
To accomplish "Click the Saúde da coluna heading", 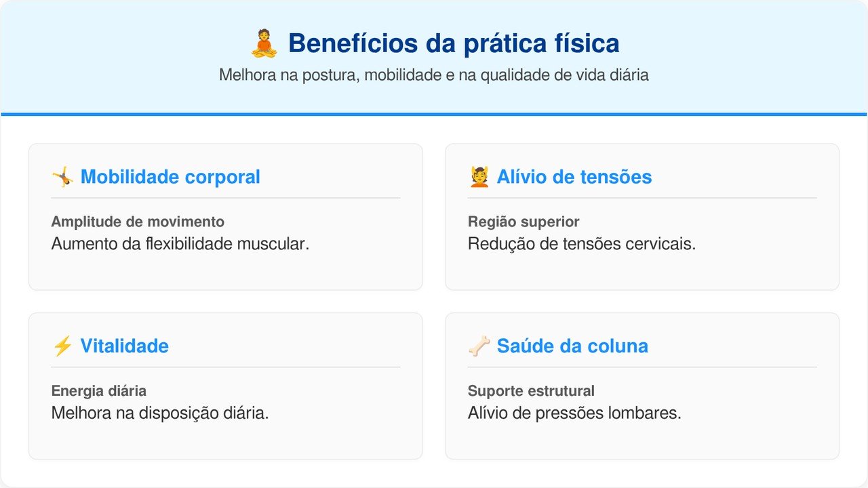I will tap(572, 346).
